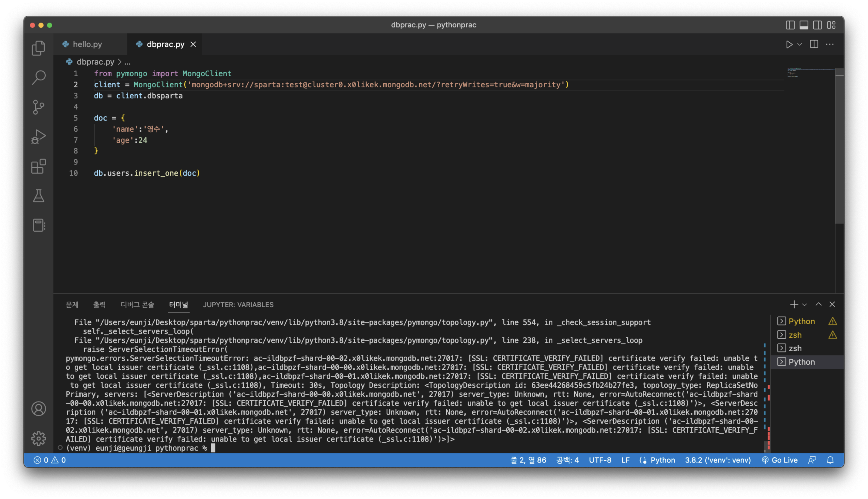This screenshot has width=868, height=499.
Task: Click the MongoClient import on line 1
Action: click(x=207, y=73)
